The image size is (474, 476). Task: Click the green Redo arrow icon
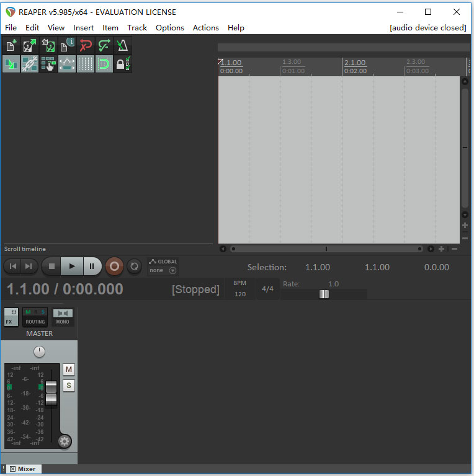click(104, 45)
